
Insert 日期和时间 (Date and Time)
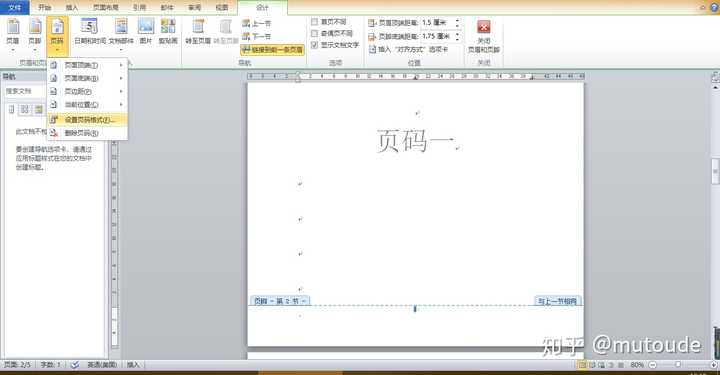(90, 32)
